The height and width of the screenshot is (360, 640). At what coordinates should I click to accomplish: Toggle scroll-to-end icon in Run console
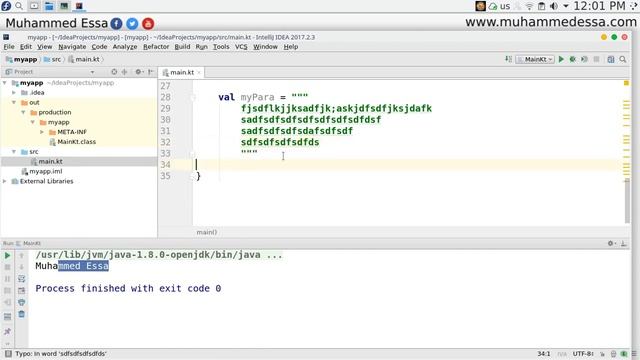(x=22, y=291)
